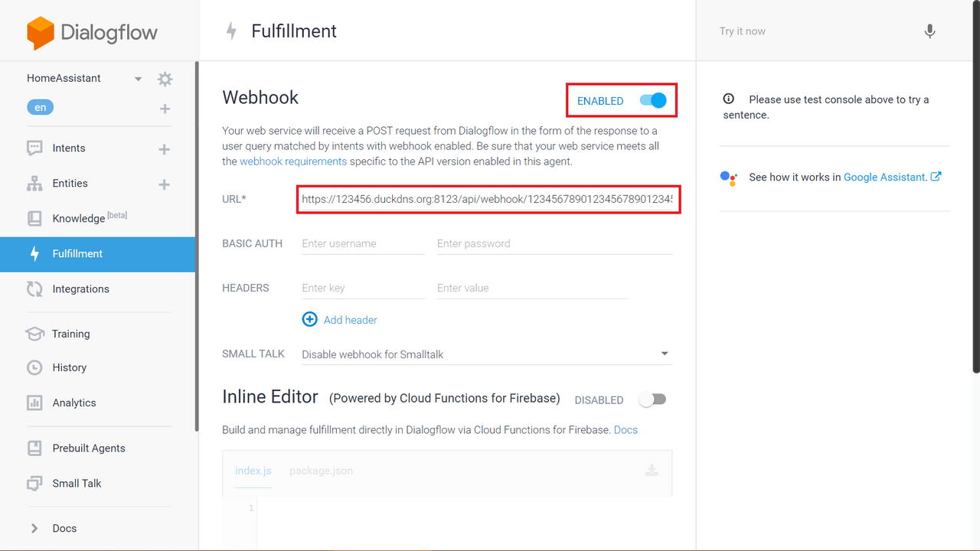
Task: Switch to the package.json tab
Action: point(321,471)
